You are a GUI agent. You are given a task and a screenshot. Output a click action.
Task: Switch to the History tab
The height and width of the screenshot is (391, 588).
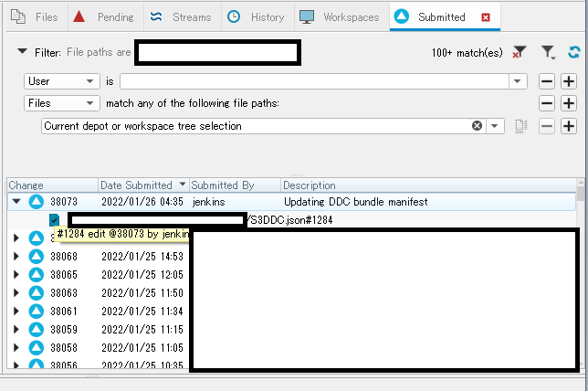tap(257, 16)
